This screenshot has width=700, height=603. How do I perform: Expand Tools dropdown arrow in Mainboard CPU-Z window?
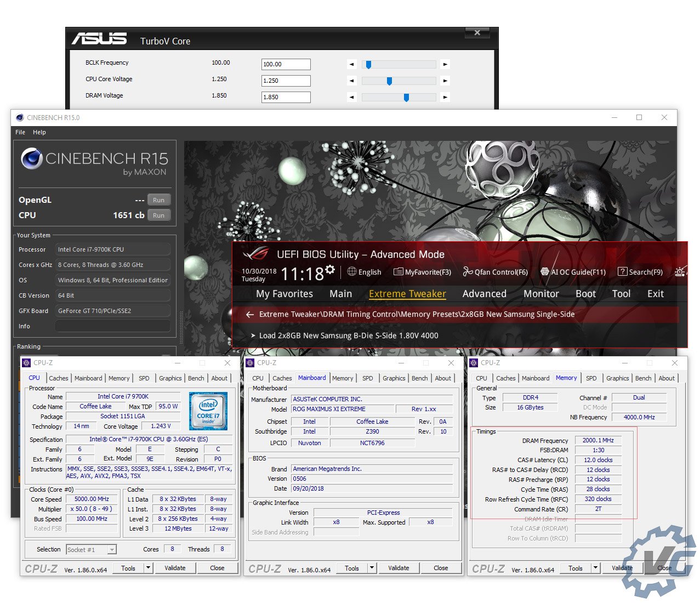372,568
